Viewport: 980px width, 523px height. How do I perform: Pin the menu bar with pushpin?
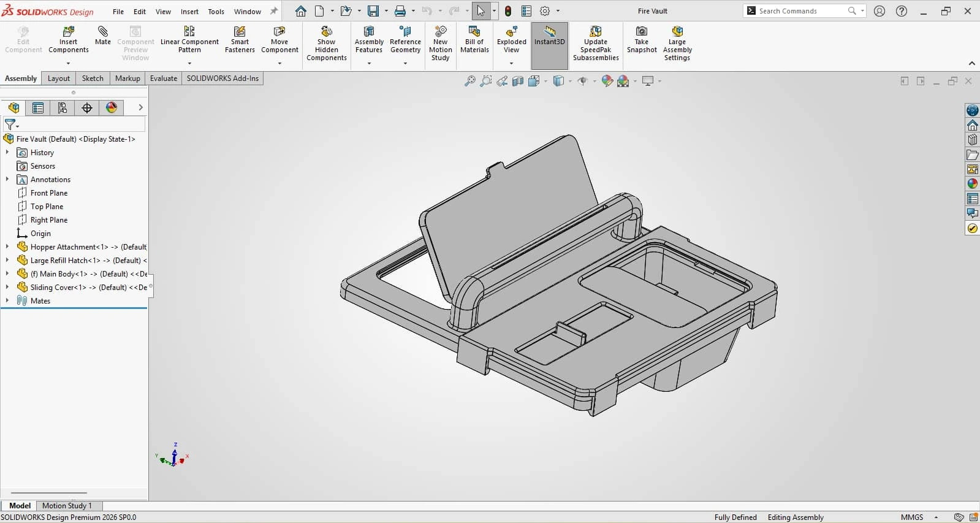point(274,11)
